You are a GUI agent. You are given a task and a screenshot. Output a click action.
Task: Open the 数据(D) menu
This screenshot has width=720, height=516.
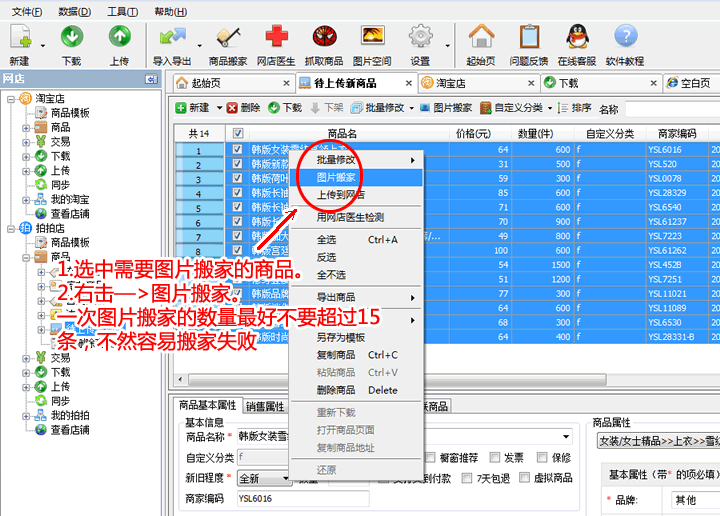pyautogui.click(x=75, y=11)
